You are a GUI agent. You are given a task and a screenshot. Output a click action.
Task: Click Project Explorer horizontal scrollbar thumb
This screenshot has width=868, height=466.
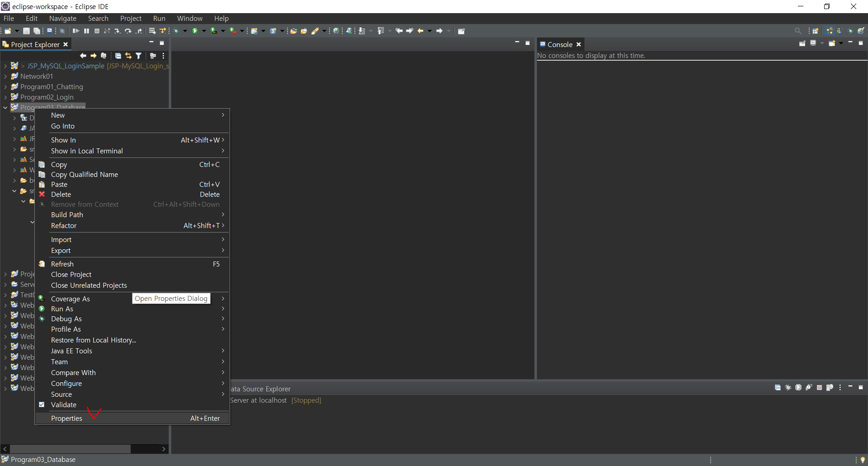[70, 449]
